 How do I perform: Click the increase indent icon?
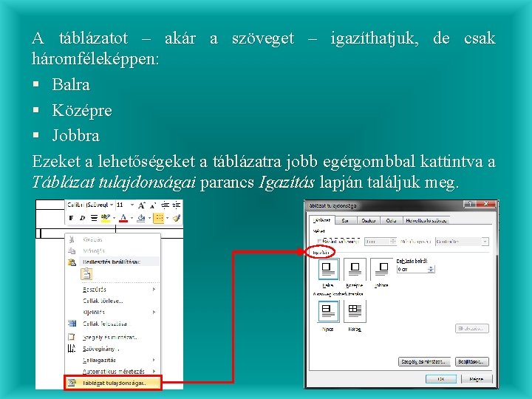177,205
